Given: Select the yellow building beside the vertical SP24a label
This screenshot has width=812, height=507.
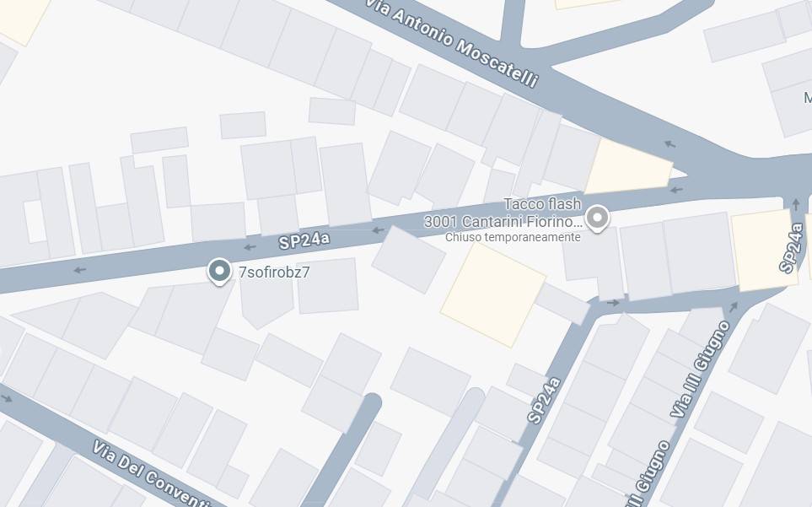Looking at the screenshot, I should click(764, 251).
